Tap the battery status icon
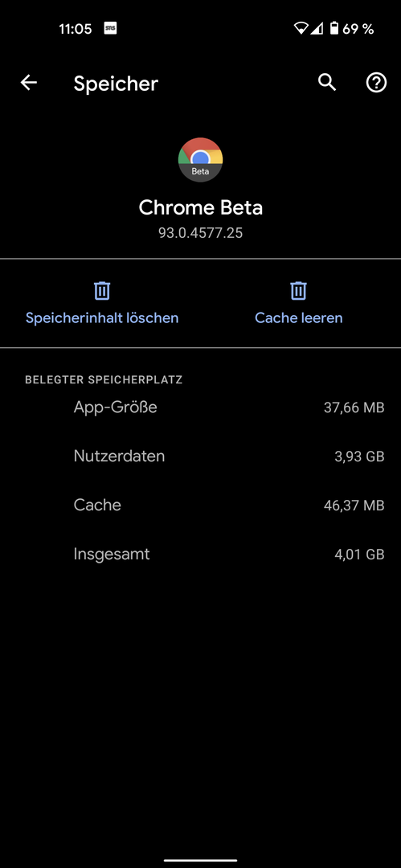The height and width of the screenshot is (868, 401). 334,29
